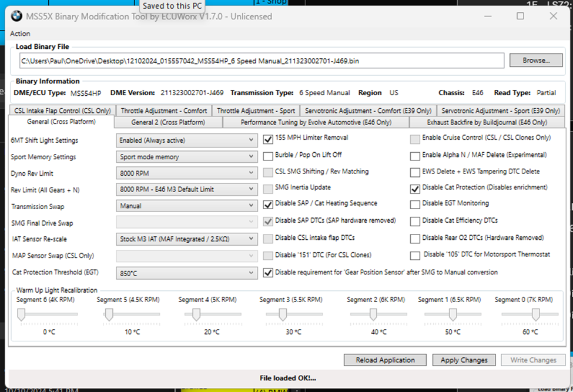Expand the 6MT Shift Light Settings dropdown
The image size is (573, 392).
186,140
